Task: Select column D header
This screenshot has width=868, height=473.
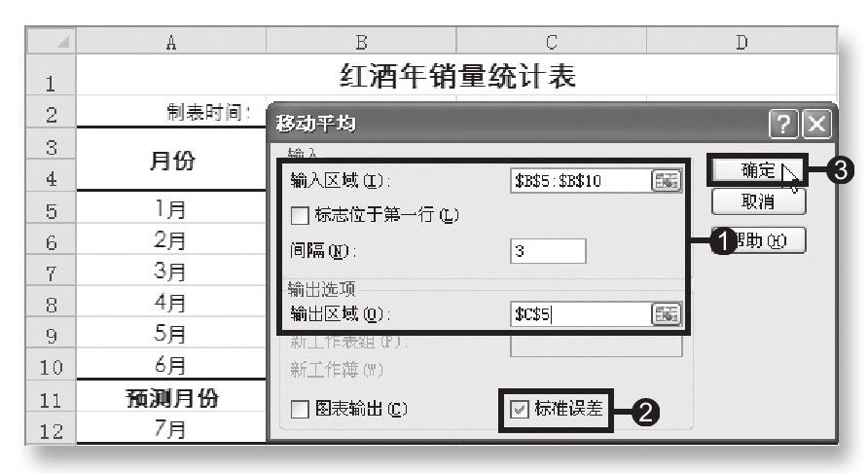Action: coord(741,42)
